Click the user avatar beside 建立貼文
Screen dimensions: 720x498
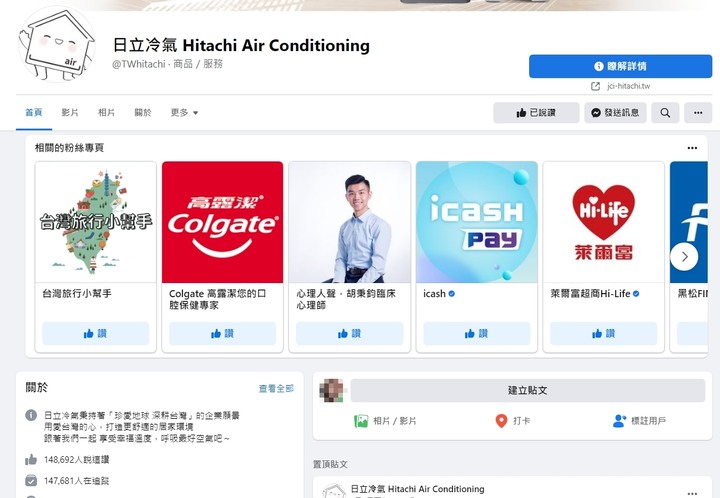[332, 390]
